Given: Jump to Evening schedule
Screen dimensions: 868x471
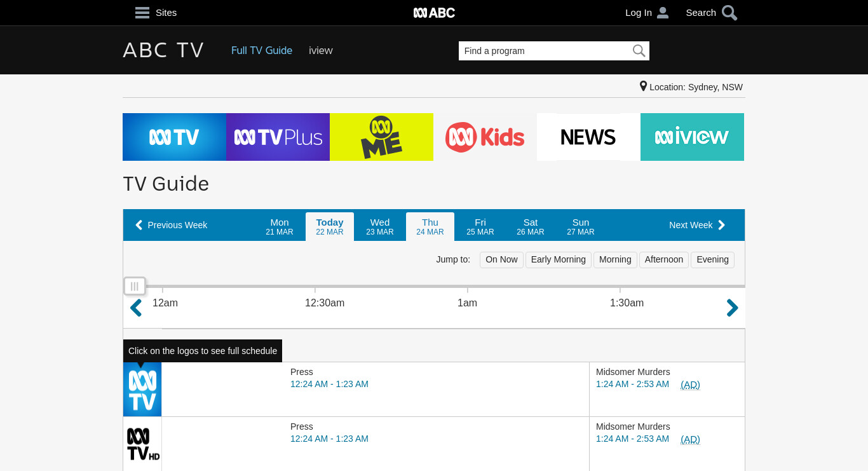Looking at the screenshot, I should tap(712, 259).
